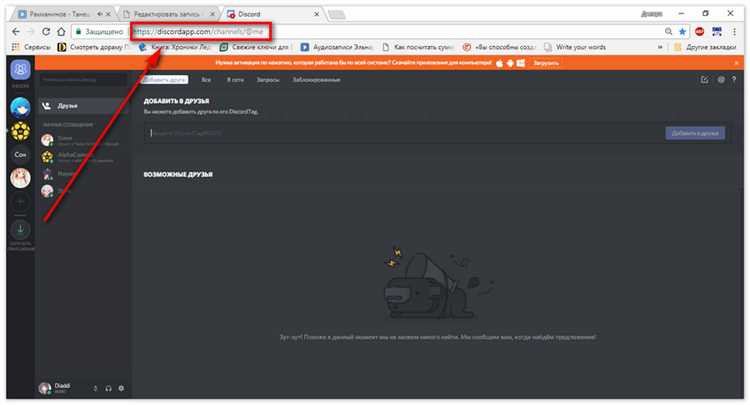Screen dimensions: 750x405
Task: Open the first direct message in list
Action: (x=82, y=140)
